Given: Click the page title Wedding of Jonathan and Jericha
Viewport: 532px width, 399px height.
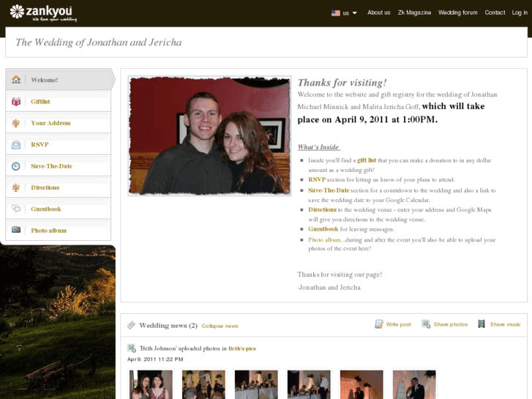Looking at the screenshot, I should pyautogui.click(x=98, y=42).
